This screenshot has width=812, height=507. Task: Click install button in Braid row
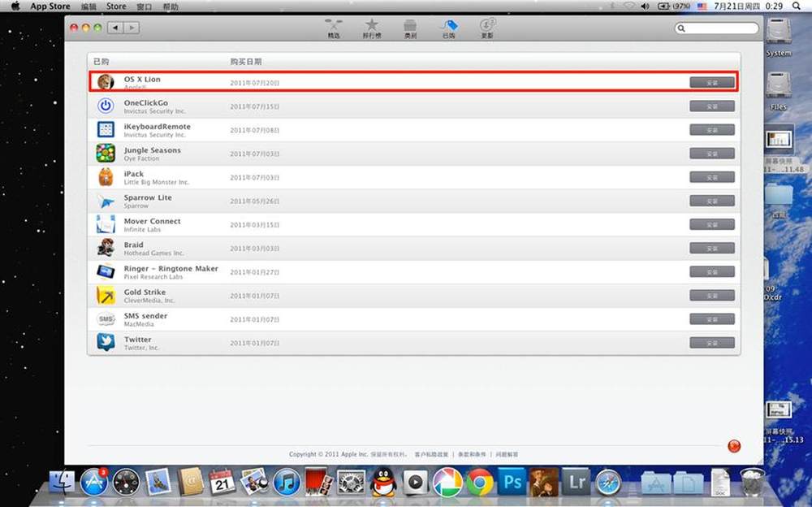(x=711, y=249)
